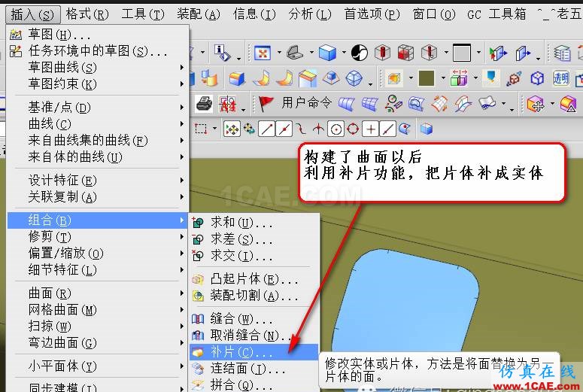Choose 求交(I)... intersect command
The height and width of the screenshot is (392, 583).
pyautogui.click(x=254, y=255)
